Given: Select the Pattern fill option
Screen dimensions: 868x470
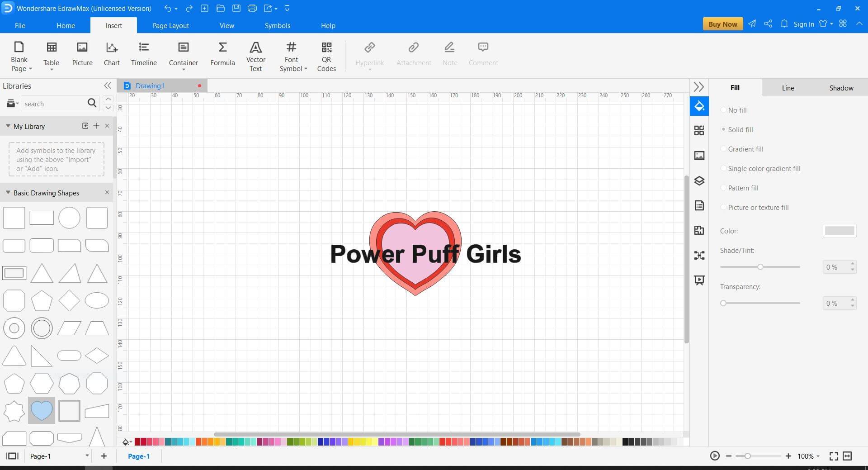Looking at the screenshot, I should tap(740, 188).
